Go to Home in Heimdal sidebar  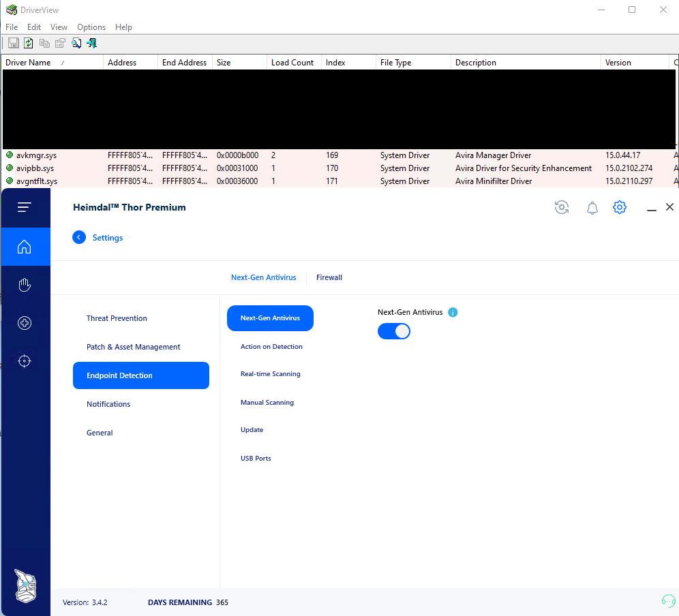(25, 247)
